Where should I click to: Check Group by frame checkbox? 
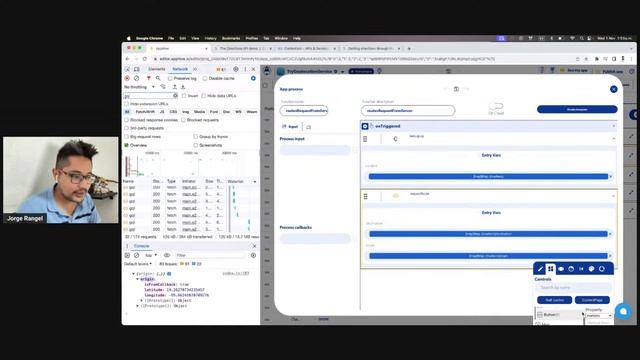click(x=196, y=137)
